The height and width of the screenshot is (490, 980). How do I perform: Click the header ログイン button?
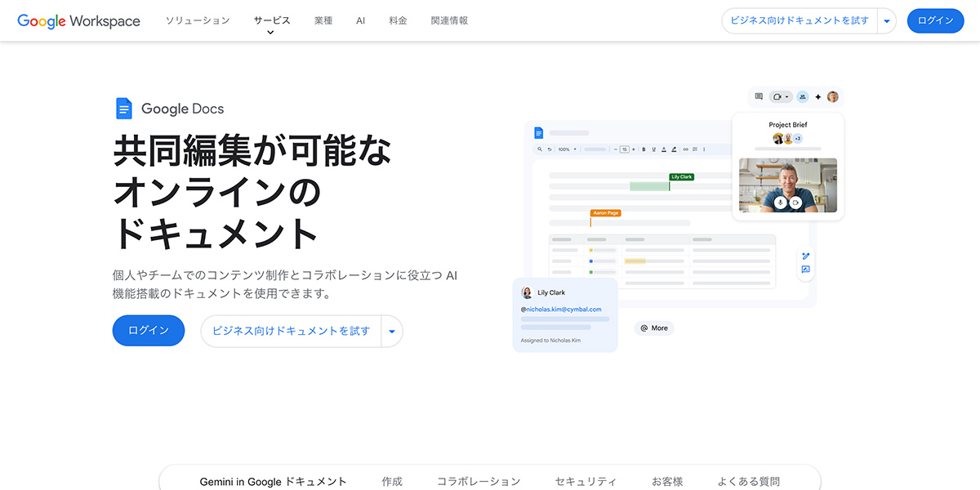point(935,20)
